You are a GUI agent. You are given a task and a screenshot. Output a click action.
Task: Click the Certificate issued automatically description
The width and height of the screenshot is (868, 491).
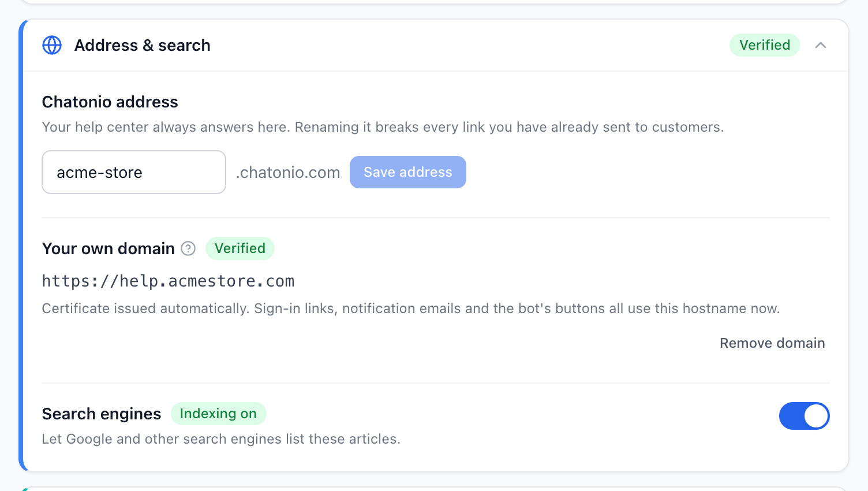[x=411, y=308]
